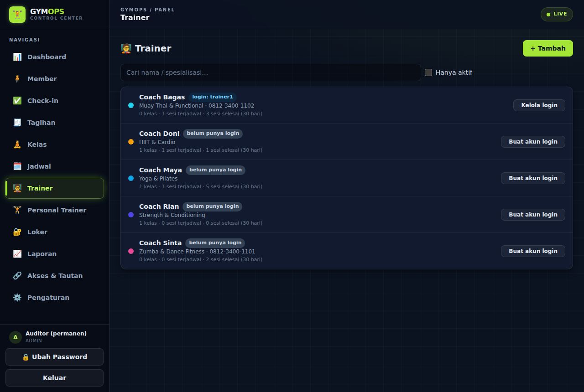Click the Jadwal calendar icon
584x392 pixels.
click(17, 166)
